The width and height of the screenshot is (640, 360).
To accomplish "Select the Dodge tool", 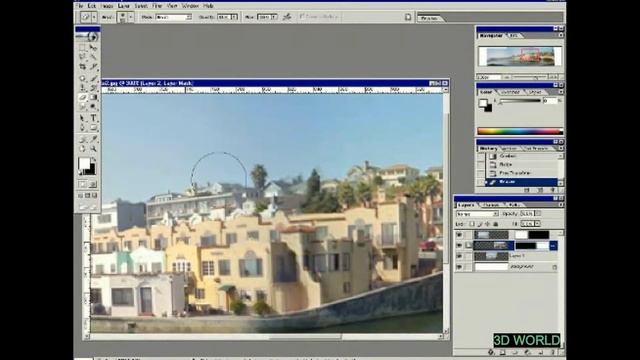I will tap(93, 107).
